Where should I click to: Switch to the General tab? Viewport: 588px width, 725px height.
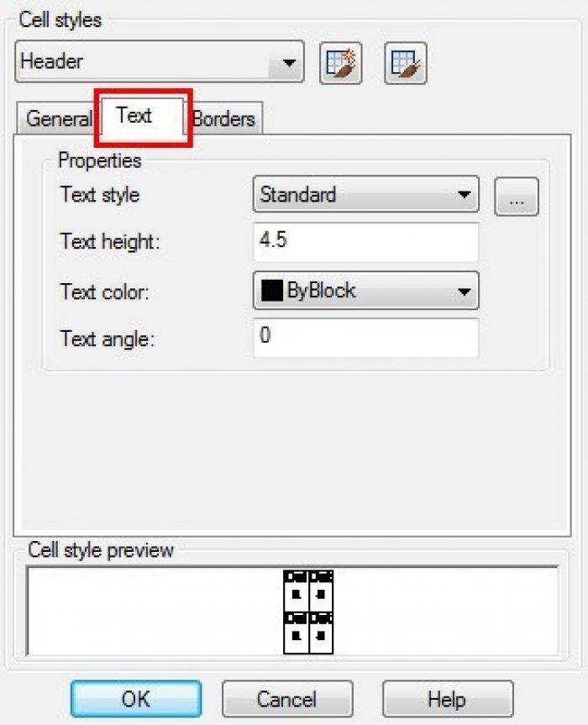click(59, 118)
